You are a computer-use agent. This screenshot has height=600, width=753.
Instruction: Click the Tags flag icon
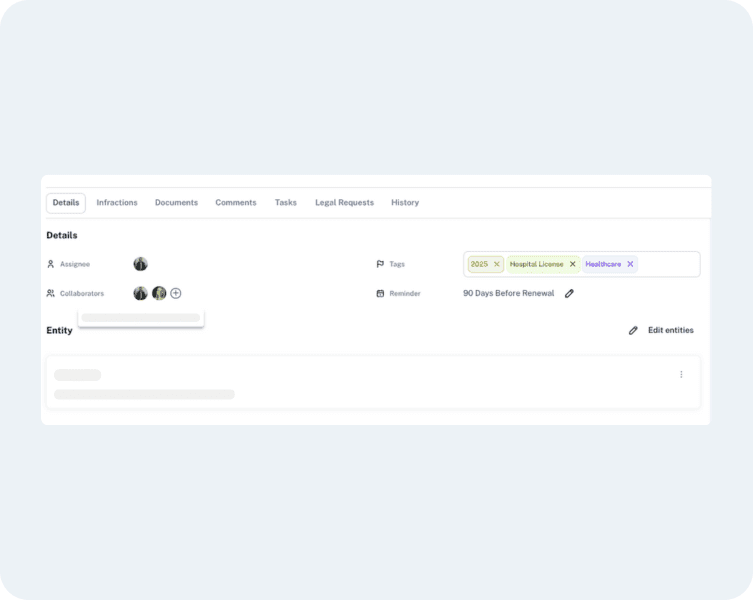click(x=380, y=264)
